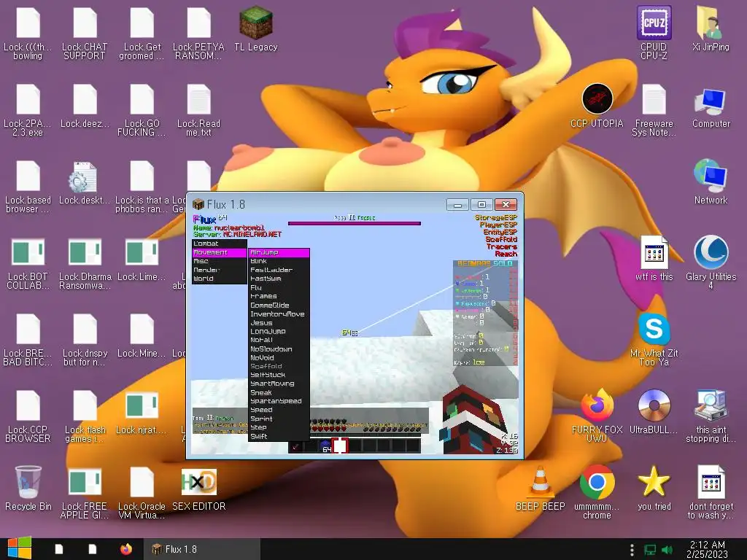The image size is (747, 560).
Task: Select the World category in Flux menu
Action: tap(219, 279)
